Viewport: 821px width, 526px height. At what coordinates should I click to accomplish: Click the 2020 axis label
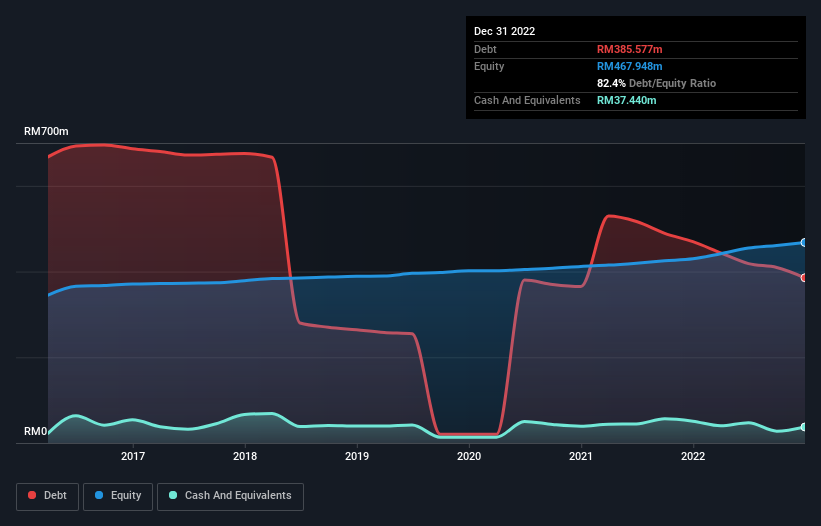point(469,456)
